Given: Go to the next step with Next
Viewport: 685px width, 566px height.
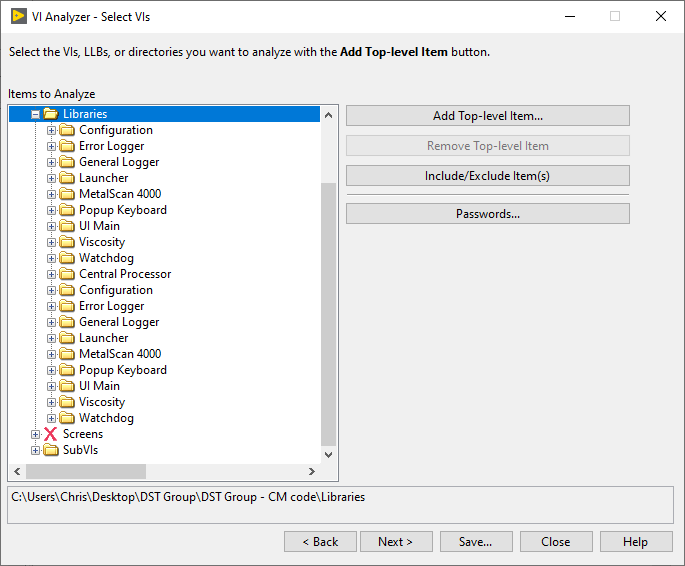Looking at the screenshot, I should 395,542.
